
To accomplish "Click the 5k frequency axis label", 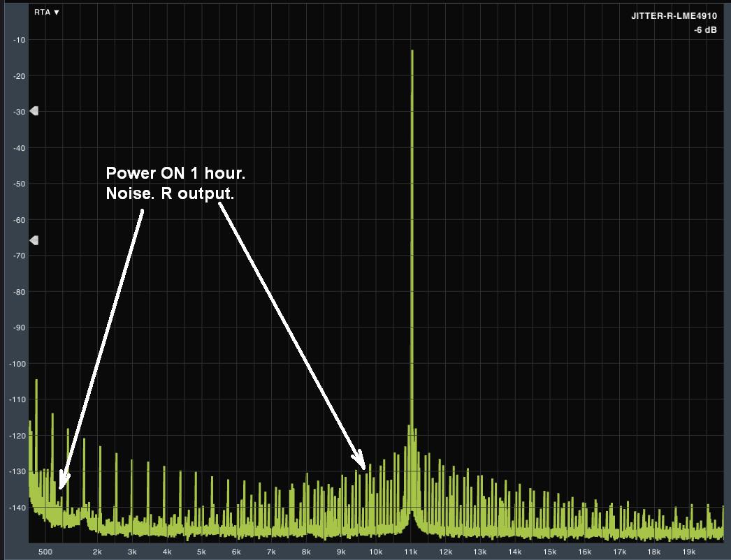I will pyautogui.click(x=201, y=552).
